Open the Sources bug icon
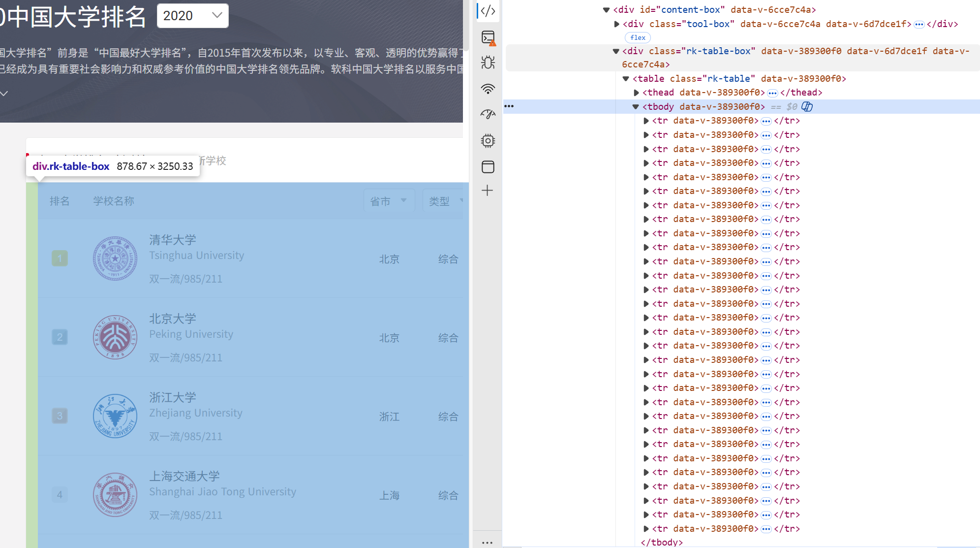Viewport: 980px width, 548px height. pos(488,63)
